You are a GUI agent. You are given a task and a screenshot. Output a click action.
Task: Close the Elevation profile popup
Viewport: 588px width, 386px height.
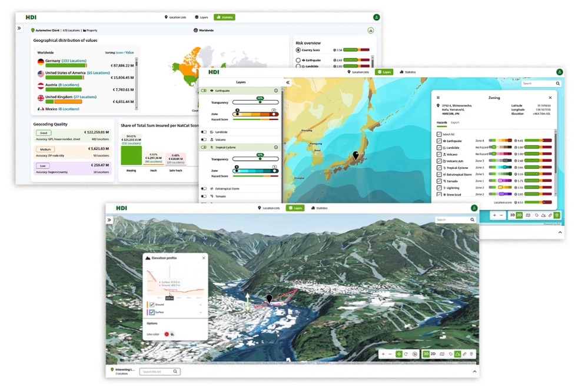pyautogui.click(x=204, y=258)
